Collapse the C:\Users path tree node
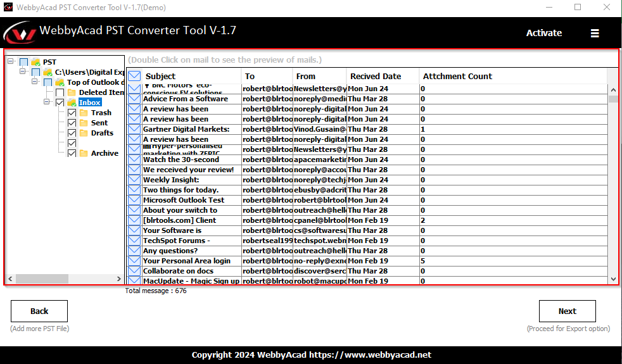The height and width of the screenshot is (364, 622). 23,72
